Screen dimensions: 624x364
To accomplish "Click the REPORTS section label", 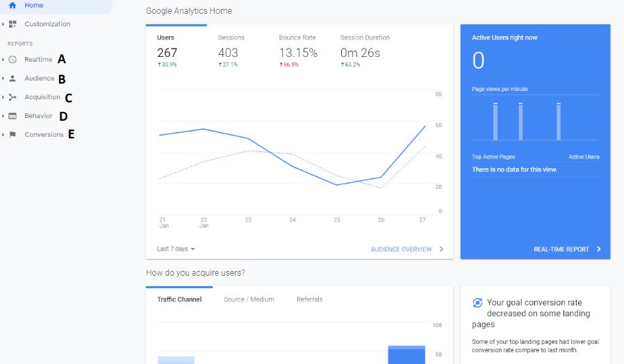I will click(20, 44).
